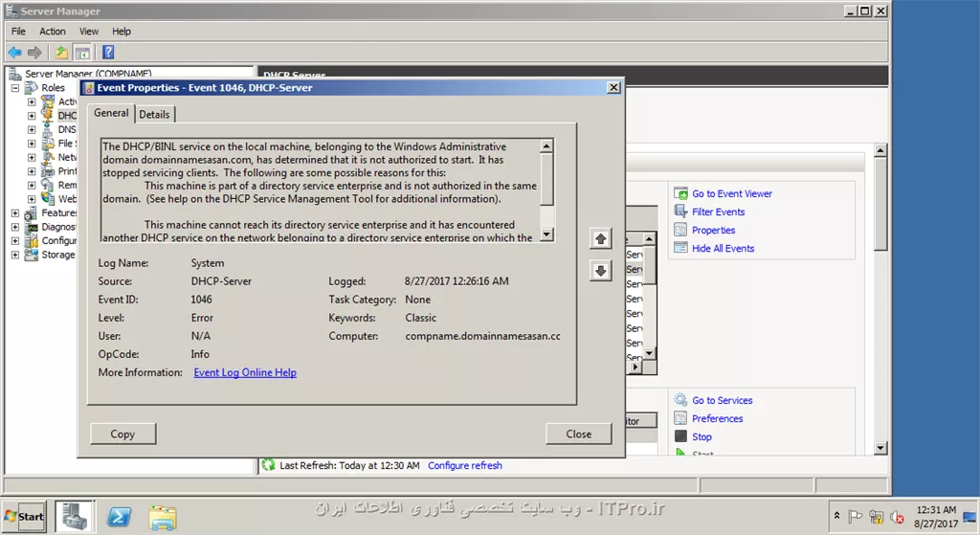Click the Forward arrow toolbar icon
This screenshot has height=535, width=980.
pos(35,53)
